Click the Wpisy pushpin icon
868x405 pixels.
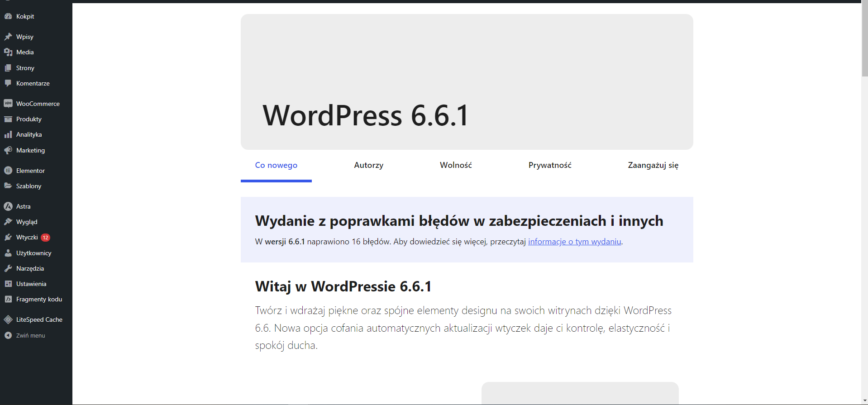[x=8, y=37]
